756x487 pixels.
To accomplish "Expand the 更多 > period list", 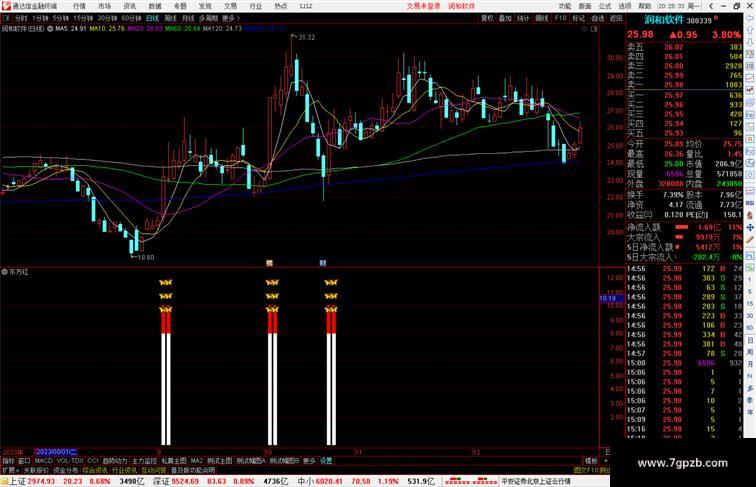I will (231, 18).
